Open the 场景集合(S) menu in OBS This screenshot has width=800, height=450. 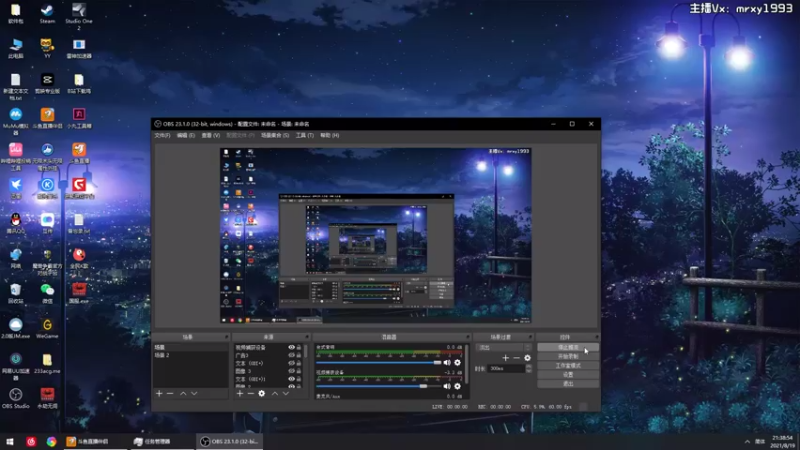(275, 136)
